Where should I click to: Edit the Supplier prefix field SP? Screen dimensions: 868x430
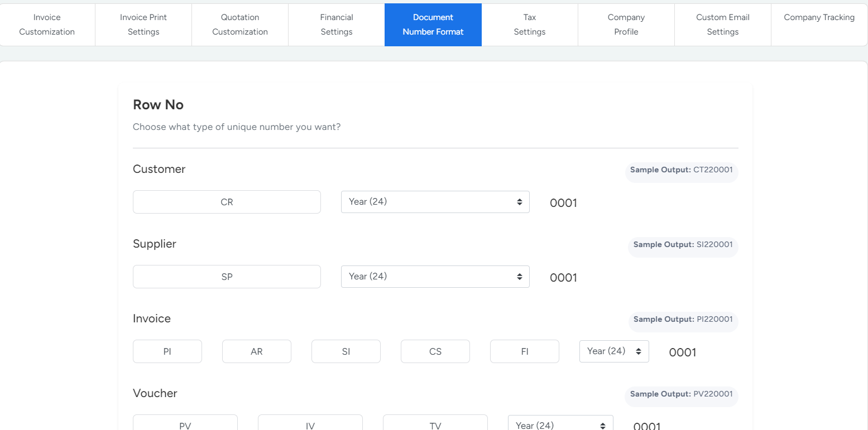[227, 277]
